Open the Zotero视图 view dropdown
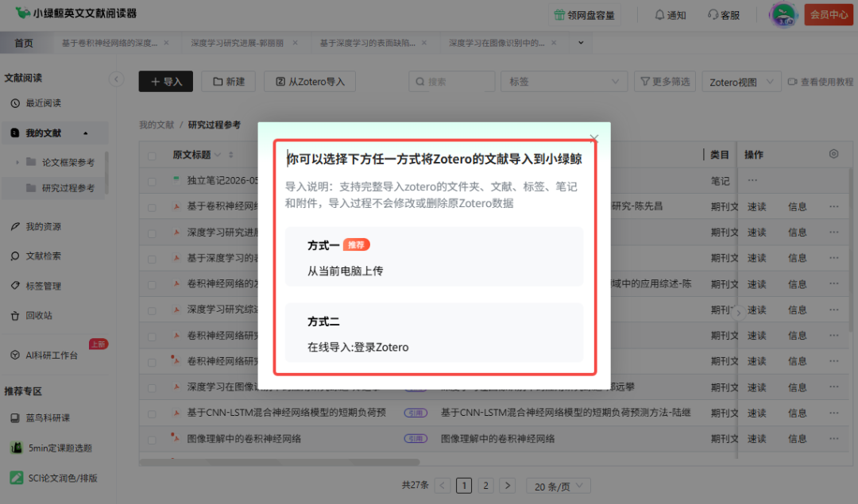The height and width of the screenshot is (504, 858). point(741,82)
